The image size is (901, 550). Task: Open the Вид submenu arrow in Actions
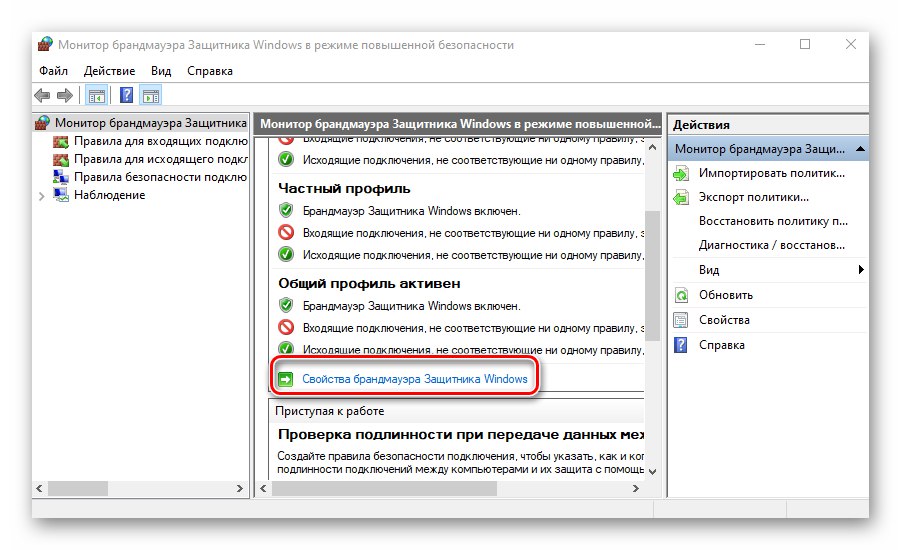[x=861, y=270]
